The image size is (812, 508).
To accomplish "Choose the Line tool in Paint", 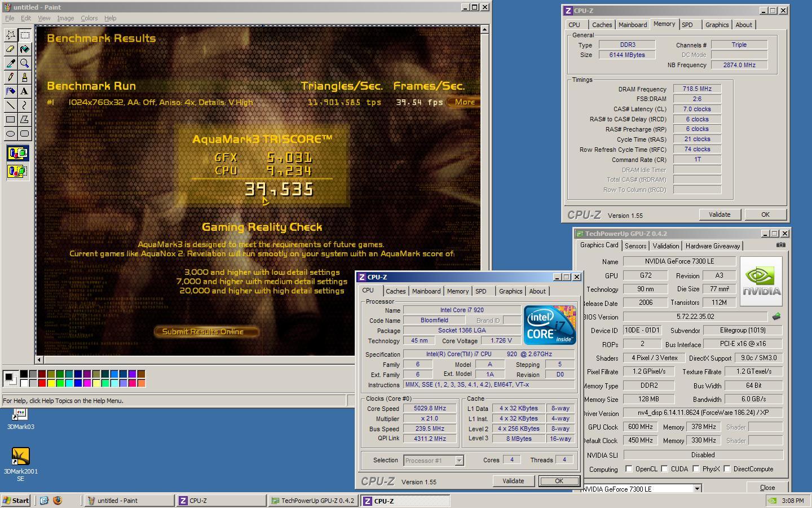I will pyautogui.click(x=11, y=106).
